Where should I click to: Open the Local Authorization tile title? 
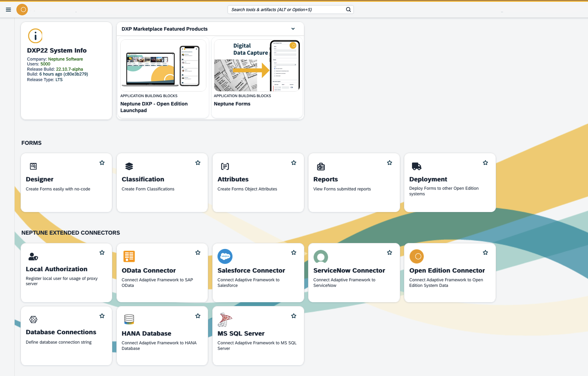click(57, 269)
